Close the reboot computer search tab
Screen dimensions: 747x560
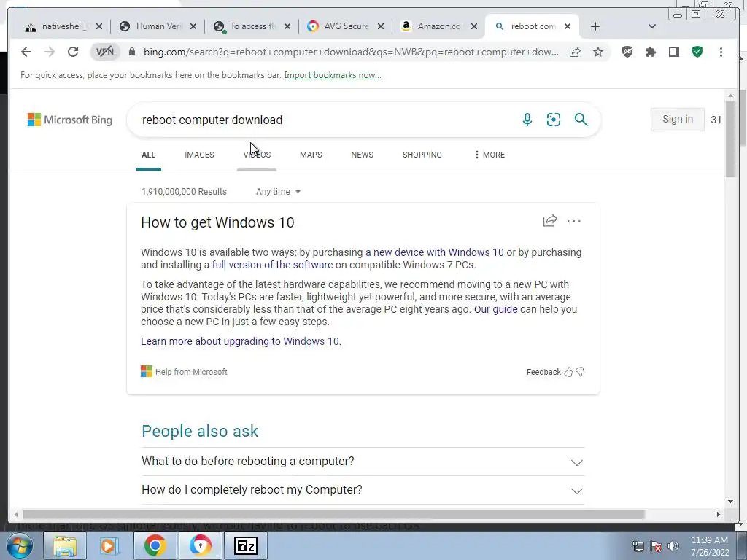pos(568,26)
